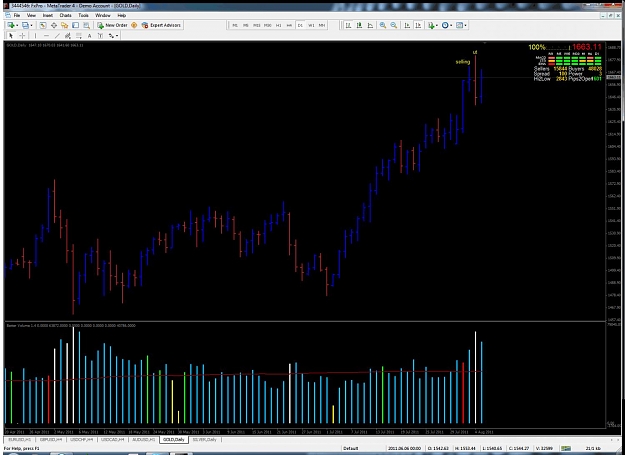This screenshot has width=625, height=455.
Task: Expand the profiles dropdown arrow
Action: 31,25
